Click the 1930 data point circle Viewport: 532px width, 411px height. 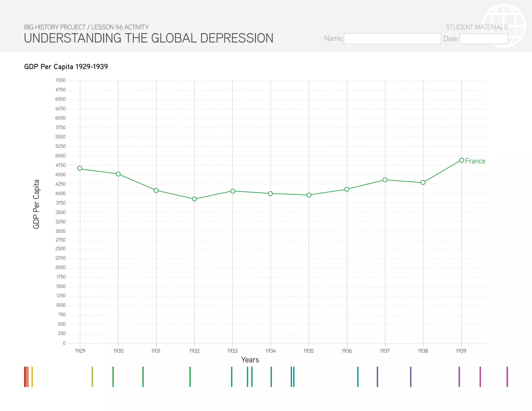[118, 174]
